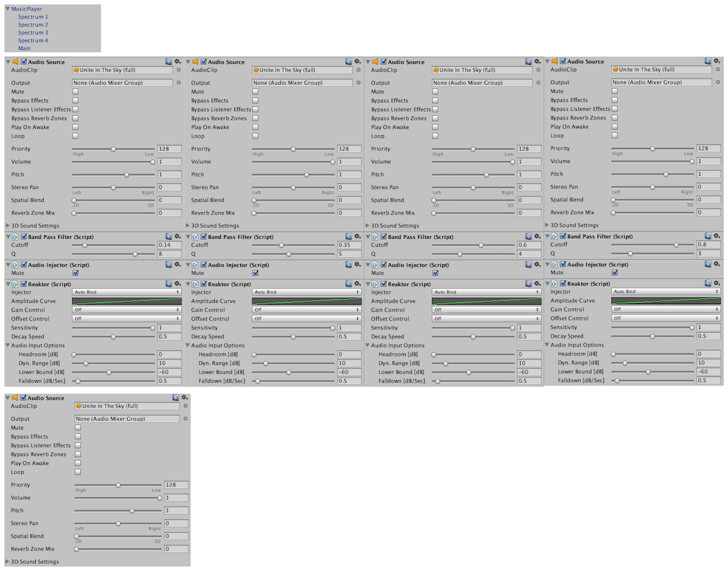The height and width of the screenshot is (571, 728).
Task: Click the Cutoff slider set to 0.14
Action: 113,245
